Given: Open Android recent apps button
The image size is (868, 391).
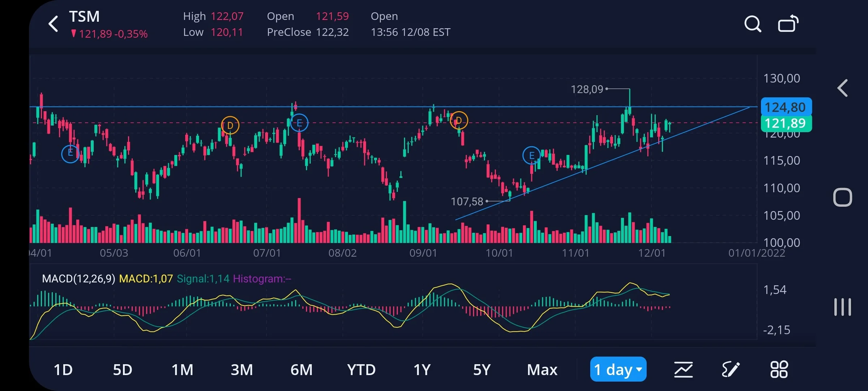Looking at the screenshot, I should click(843, 307).
